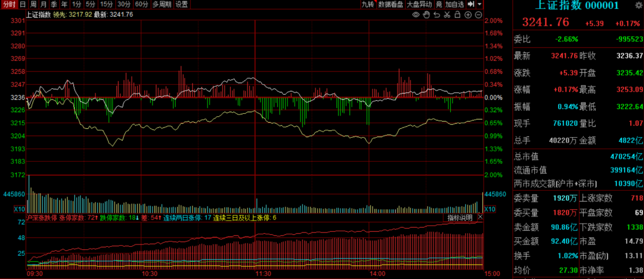This screenshot has width=644, height=279.
Task: Click 总市值 value 470254亿
Action: tap(627, 157)
